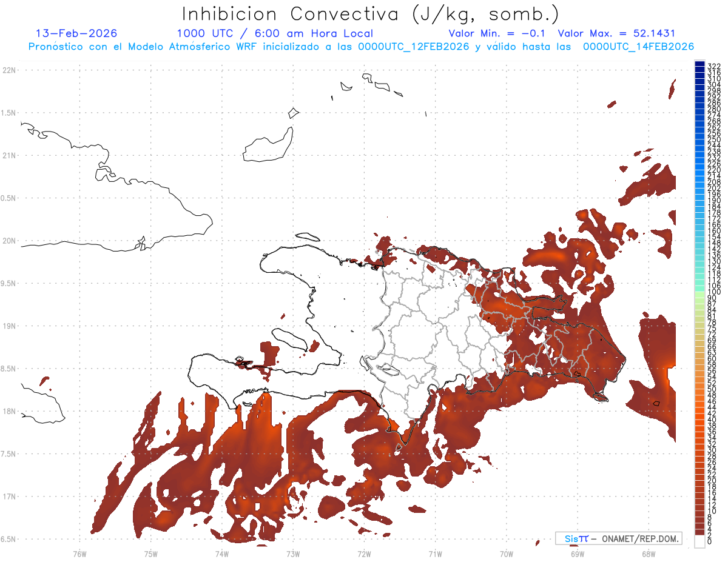This screenshot has height=562, width=728.
Task: Click the "17N" latitude label
Action: click(10, 497)
